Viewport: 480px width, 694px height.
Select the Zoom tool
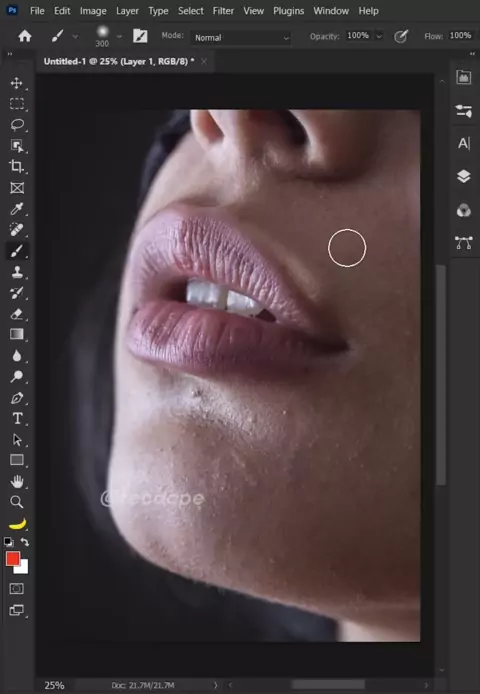[x=17, y=501]
